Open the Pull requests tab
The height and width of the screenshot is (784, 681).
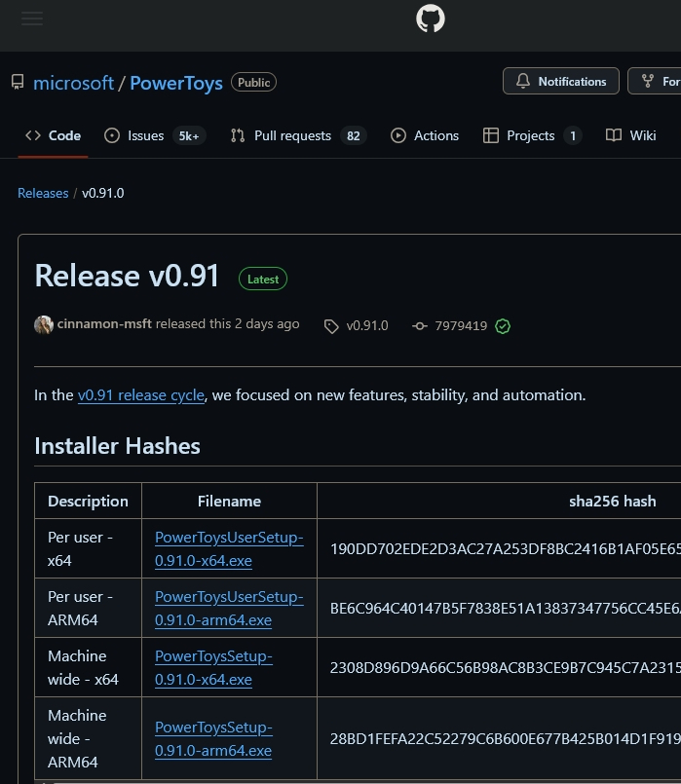(298, 135)
